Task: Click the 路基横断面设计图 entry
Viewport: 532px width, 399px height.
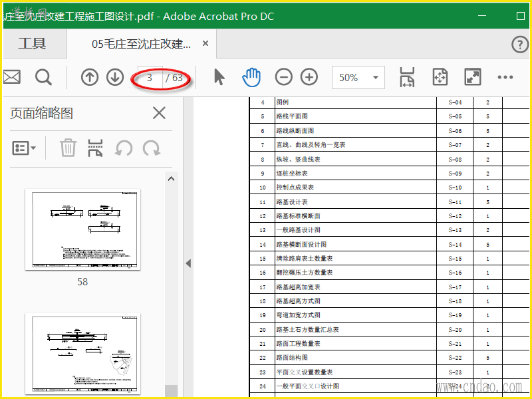Action: (301, 244)
